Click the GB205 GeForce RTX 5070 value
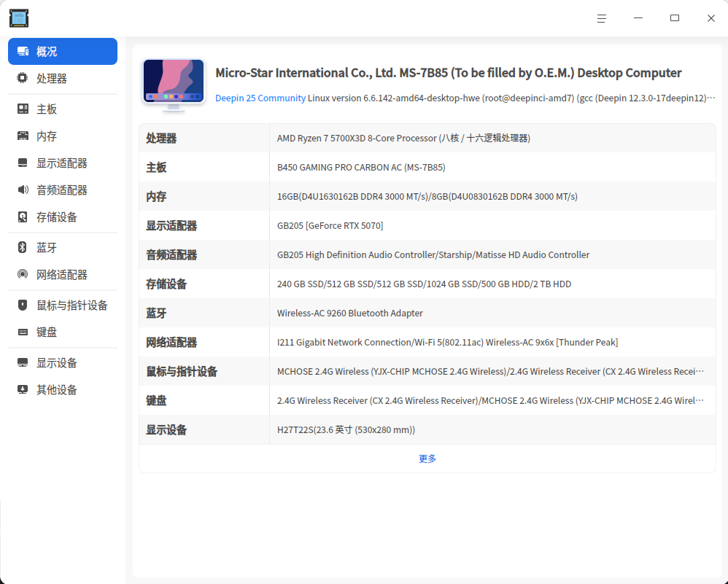The height and width of the screenshot is (584, 728). click(x=330, y=225)
